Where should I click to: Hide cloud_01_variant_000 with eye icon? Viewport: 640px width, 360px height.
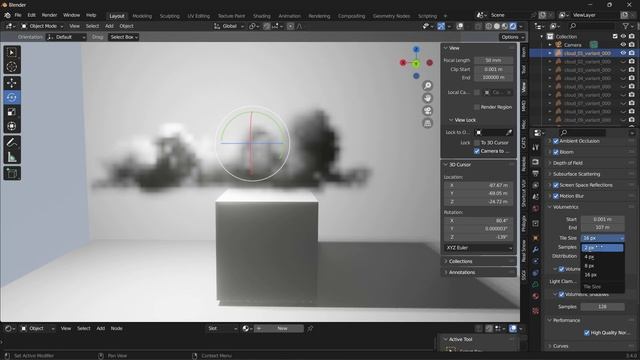click(623, 53)
